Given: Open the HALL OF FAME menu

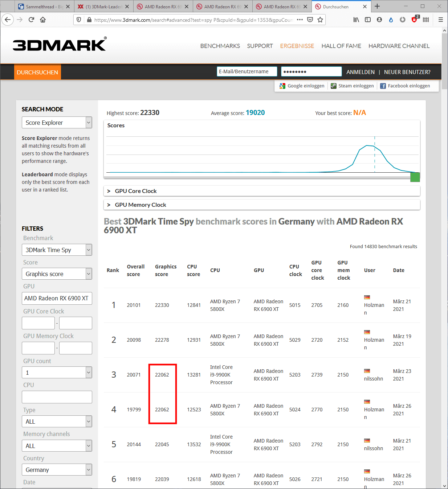Looking at the screenshot, I should [x=341, y=46].
